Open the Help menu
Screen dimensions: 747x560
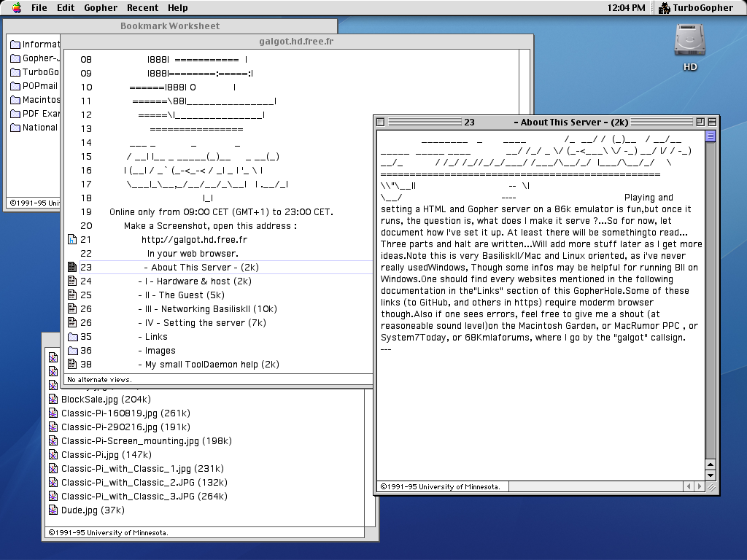[x=178, y=7]
